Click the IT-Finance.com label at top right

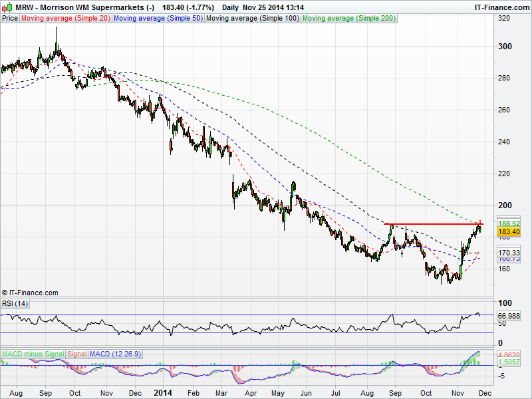coord(501,7)
